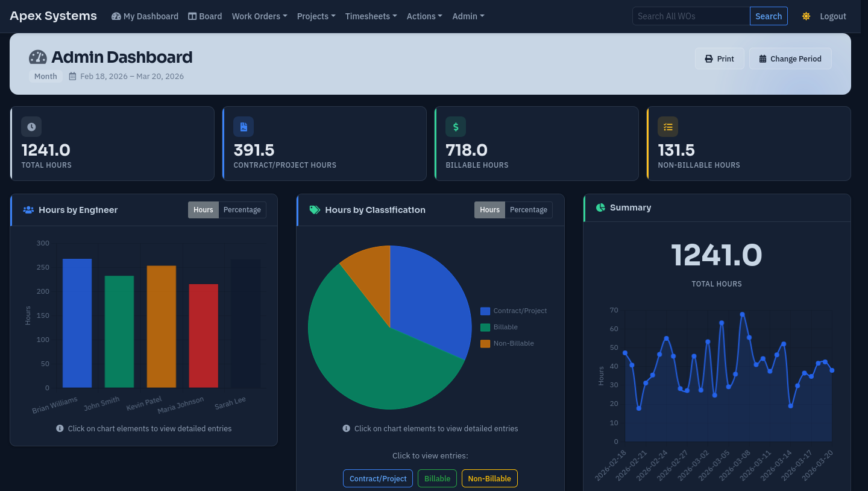Go to the Board page
This screenshot has height=491, width=868.
click(x=205, y=16)
